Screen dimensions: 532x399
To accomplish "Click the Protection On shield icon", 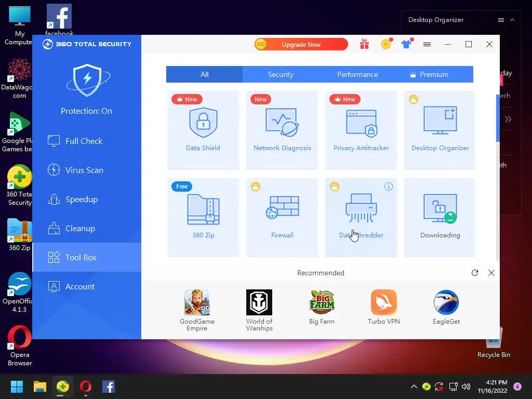I will (x=88, y=81).
